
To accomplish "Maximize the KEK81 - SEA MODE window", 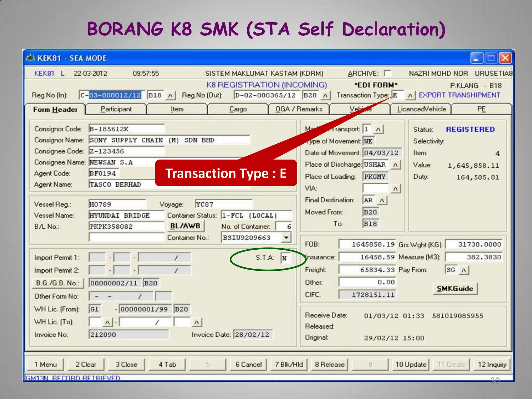I will pyautogui.click(x=491, y=58).
